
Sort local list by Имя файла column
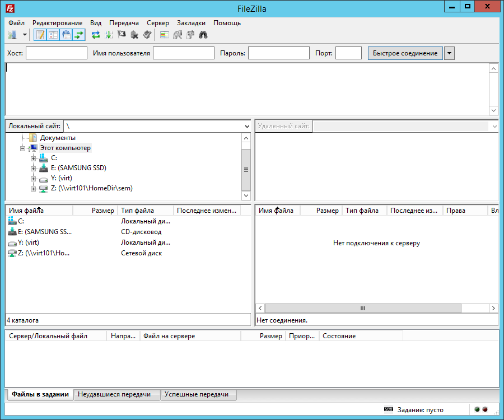pyautogui.click(x=39, y=211)
